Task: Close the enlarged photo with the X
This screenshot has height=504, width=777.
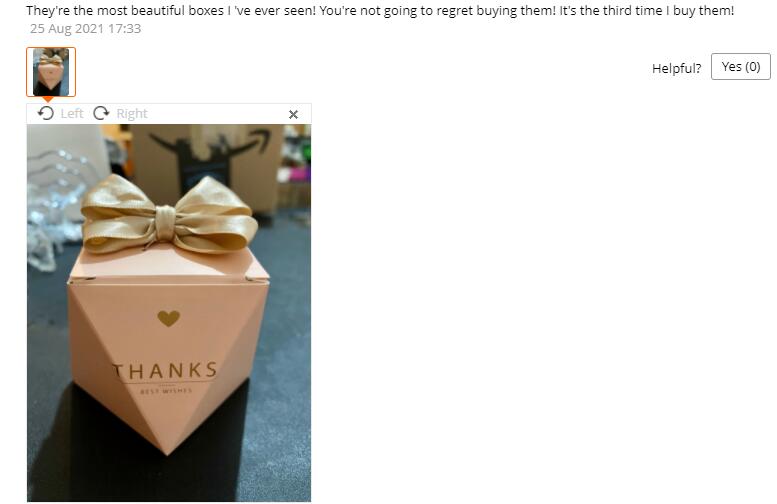Action: 293,114
